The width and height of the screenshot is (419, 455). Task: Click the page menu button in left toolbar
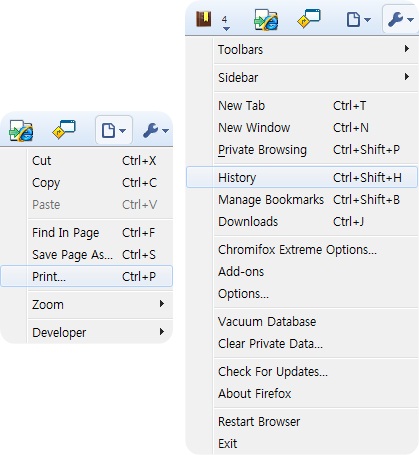tap(114, 130)
